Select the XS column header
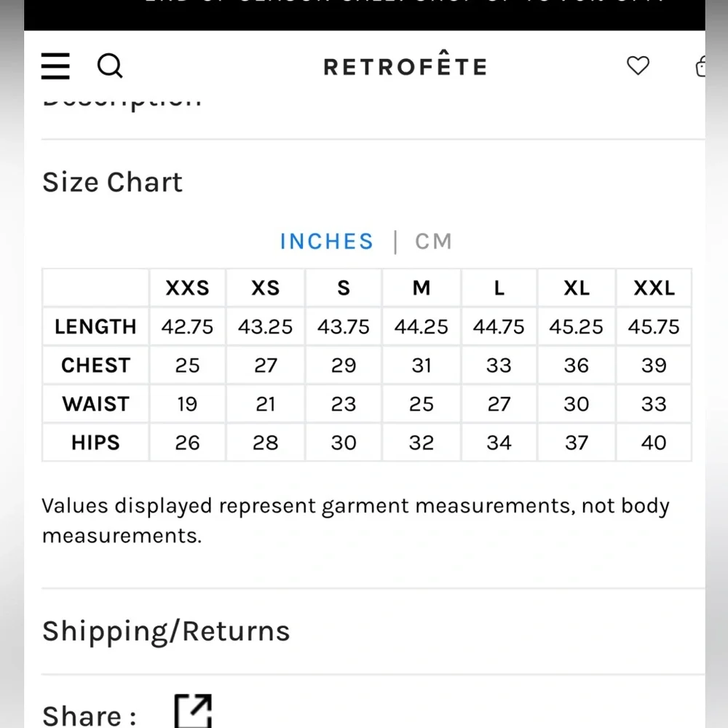Image resolution: width=728 pixels, height=728 pixels. [266, 288]
